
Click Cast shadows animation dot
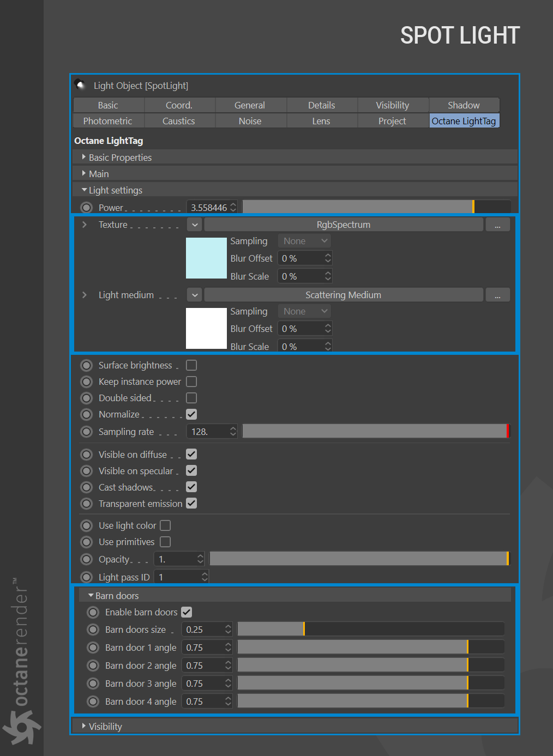[x=86, y=487]
